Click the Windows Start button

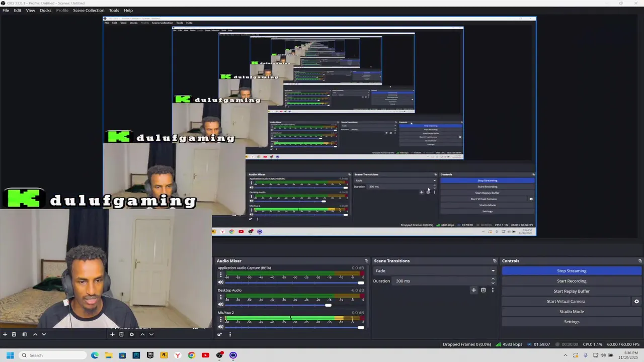click(x=10, y=355)
